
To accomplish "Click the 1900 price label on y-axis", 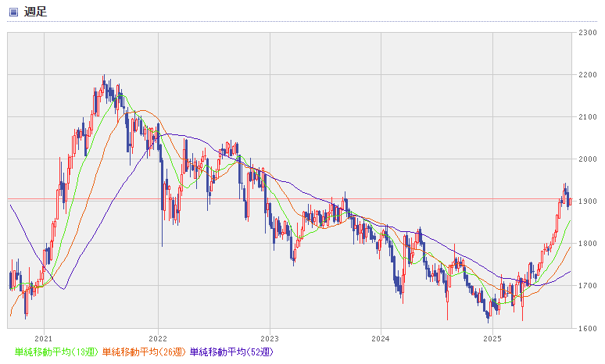I will coord(589,202).
